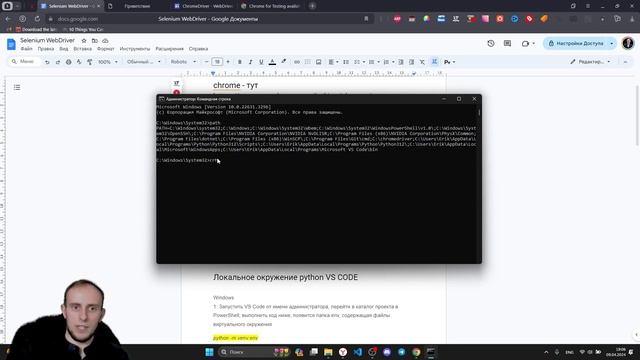Click the Decrease indent icon
This screenshot has width=640, height=360.
pyautogui.click(x=401, y=62)
